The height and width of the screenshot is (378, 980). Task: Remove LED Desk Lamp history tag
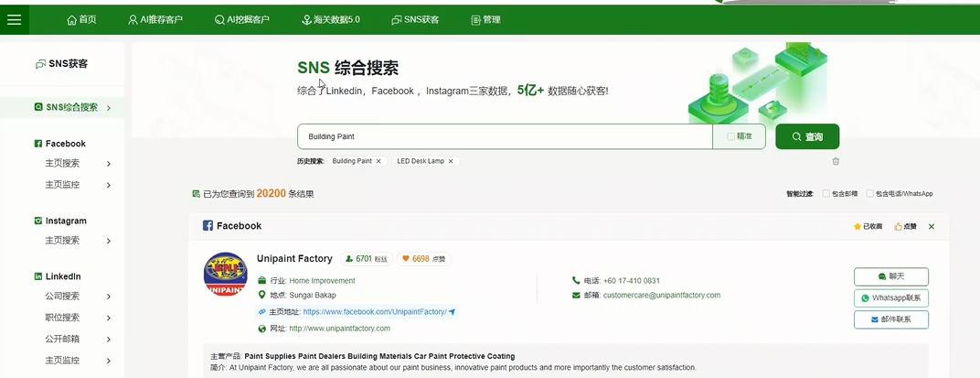pyautogui.click(x=450, y=161)
